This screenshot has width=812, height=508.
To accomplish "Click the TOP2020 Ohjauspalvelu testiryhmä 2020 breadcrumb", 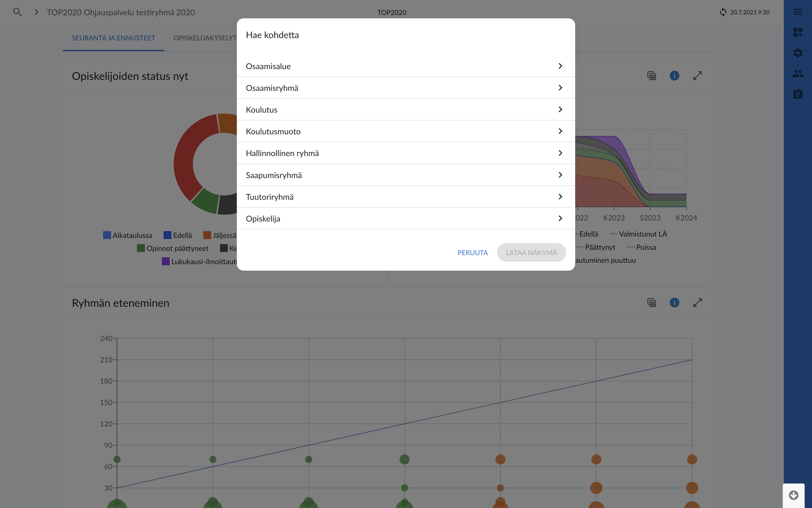I will click(121, 12).
